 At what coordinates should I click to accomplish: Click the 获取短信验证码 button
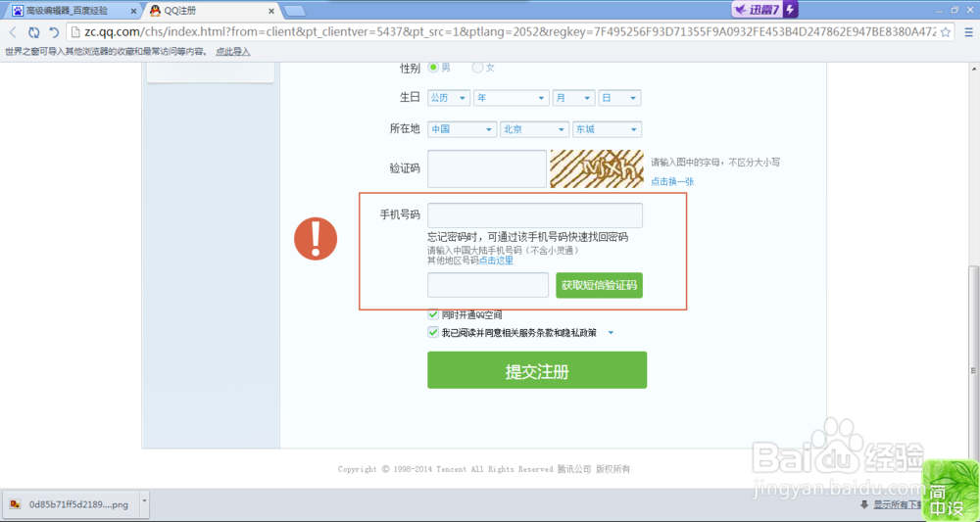[599, 285]
